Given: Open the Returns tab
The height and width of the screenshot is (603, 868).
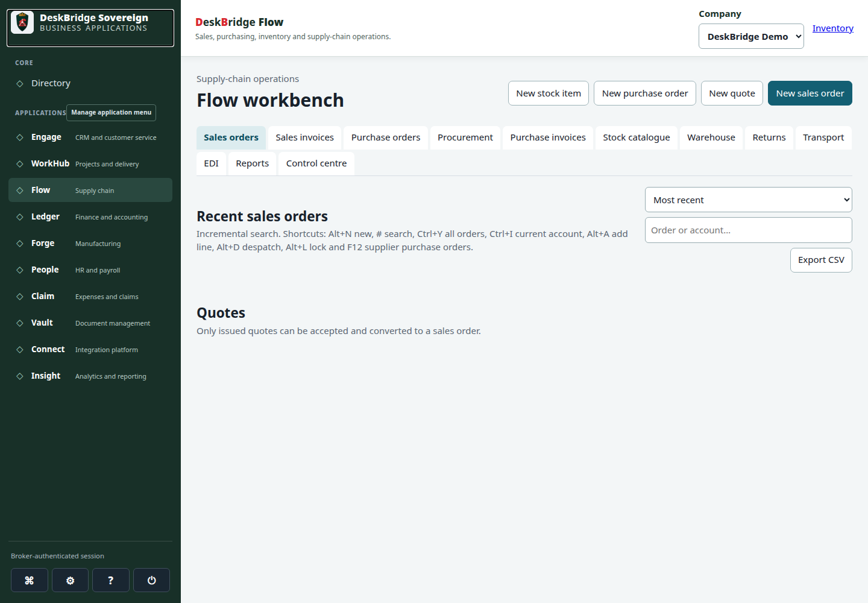Looking at the screenshot, I should pos(769,137).
